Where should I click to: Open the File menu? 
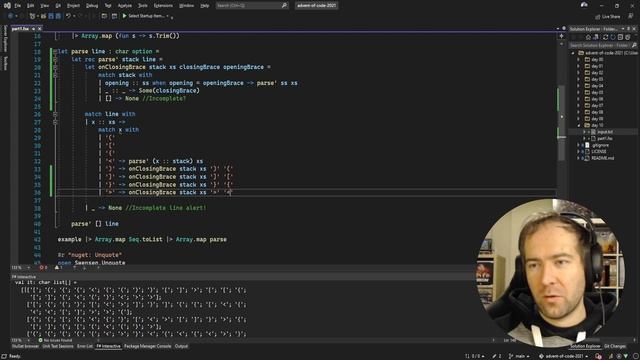(x=18, y=6)
